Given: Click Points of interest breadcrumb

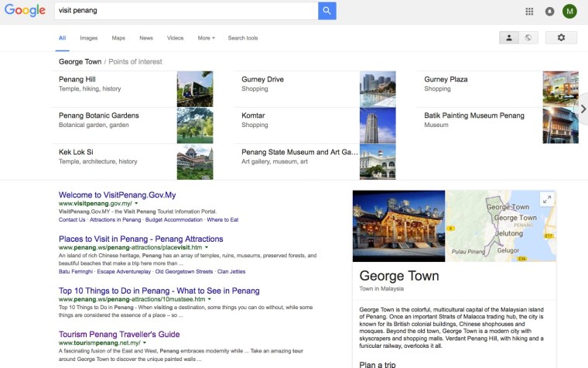Looking at the screenshot, I should pyautogui.click(x=135, y=61).
